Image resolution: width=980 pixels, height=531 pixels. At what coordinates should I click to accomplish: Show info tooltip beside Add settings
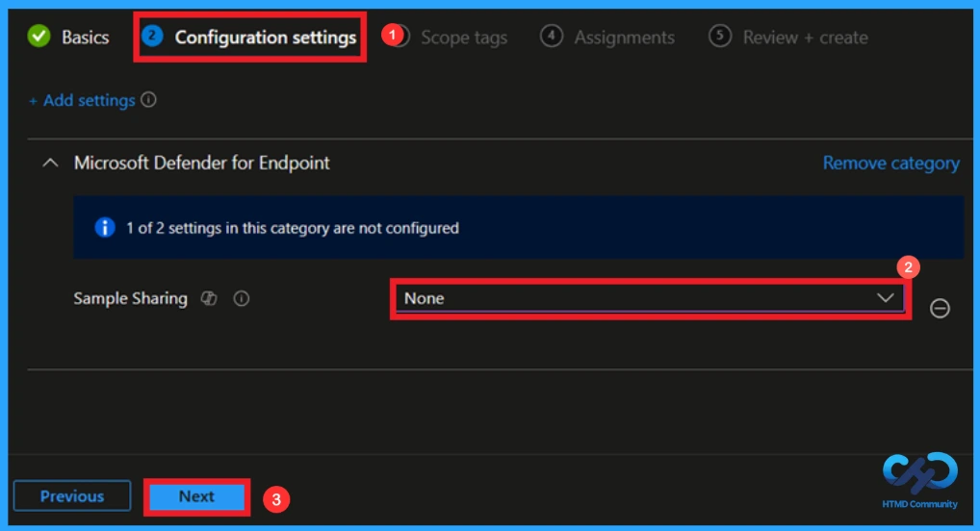[149, 100]
